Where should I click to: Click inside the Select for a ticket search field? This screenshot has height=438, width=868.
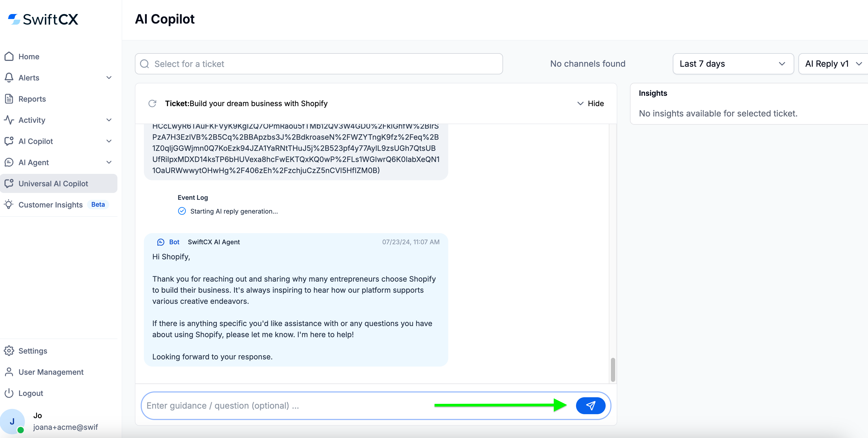click(x=319, y=64)
